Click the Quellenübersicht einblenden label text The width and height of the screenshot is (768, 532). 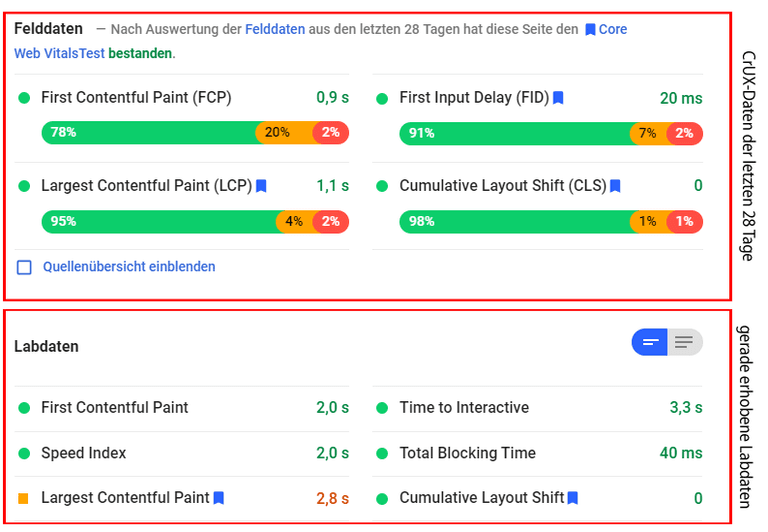pyautogui.click(x=129, y=267)
